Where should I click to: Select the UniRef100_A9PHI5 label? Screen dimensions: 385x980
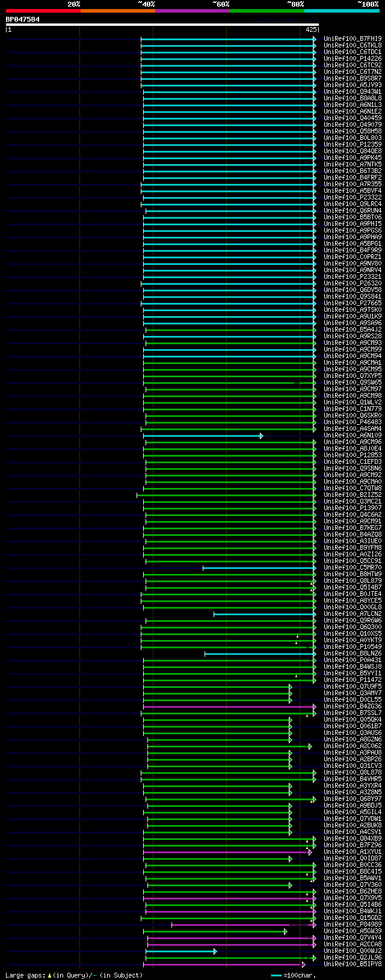353,224
